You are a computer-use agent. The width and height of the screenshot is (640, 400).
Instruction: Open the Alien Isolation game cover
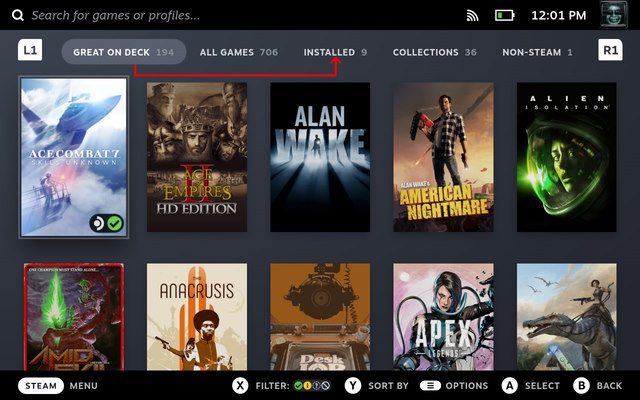tap(567, 157)
